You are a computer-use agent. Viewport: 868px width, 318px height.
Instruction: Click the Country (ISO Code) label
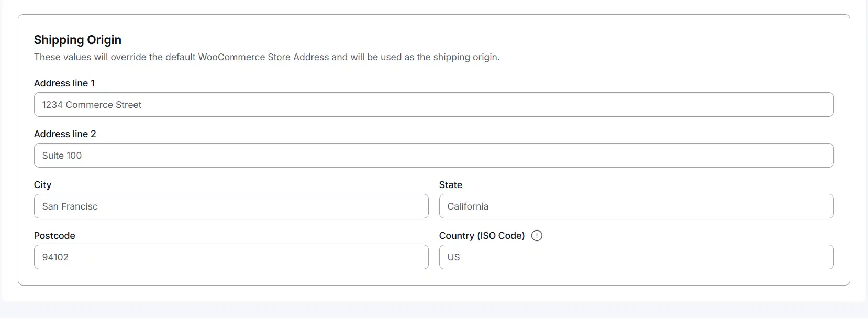(482, 236)
